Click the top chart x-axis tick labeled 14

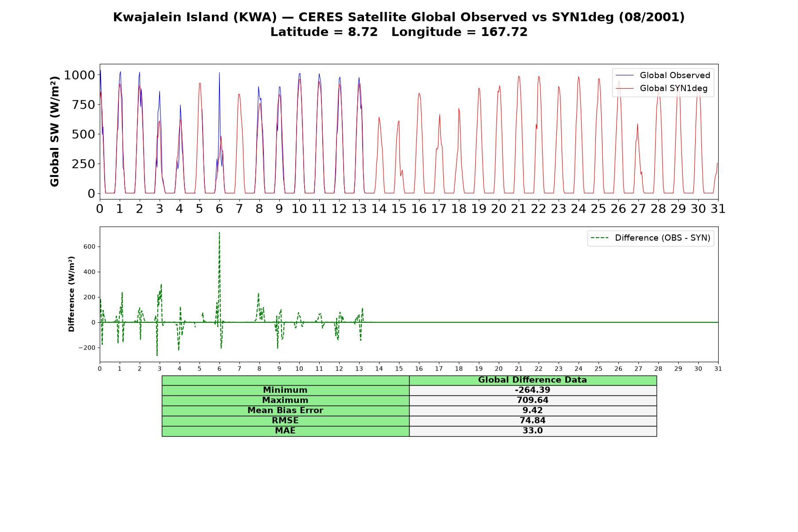click(379, 209)
